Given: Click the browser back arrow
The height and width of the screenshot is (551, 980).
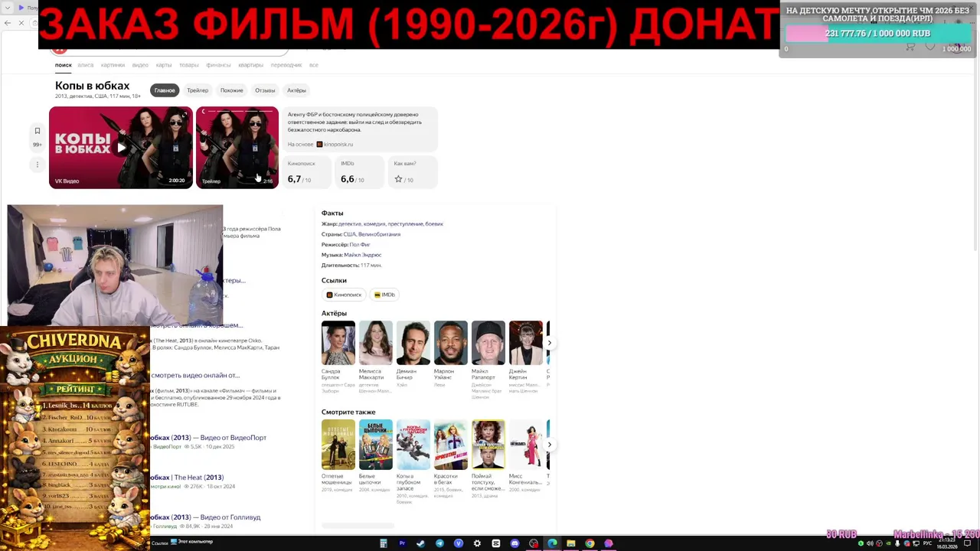Looking at the screenshot, I should tap(8, 23).
